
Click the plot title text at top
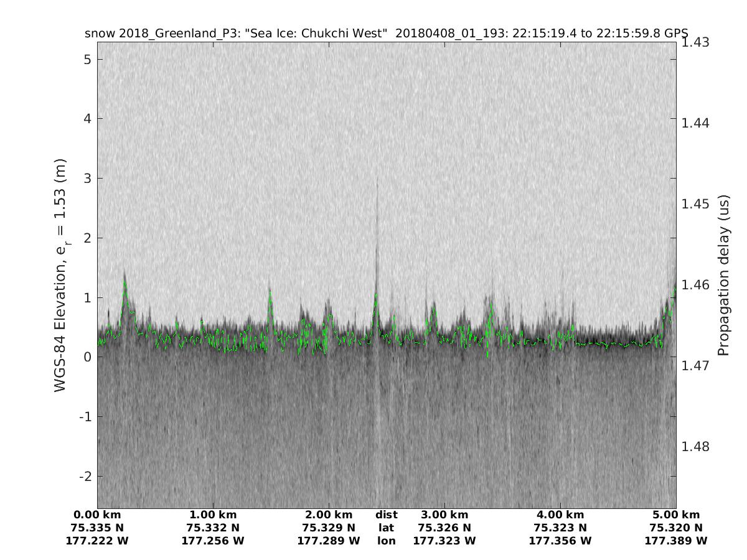tap(386, 34)
